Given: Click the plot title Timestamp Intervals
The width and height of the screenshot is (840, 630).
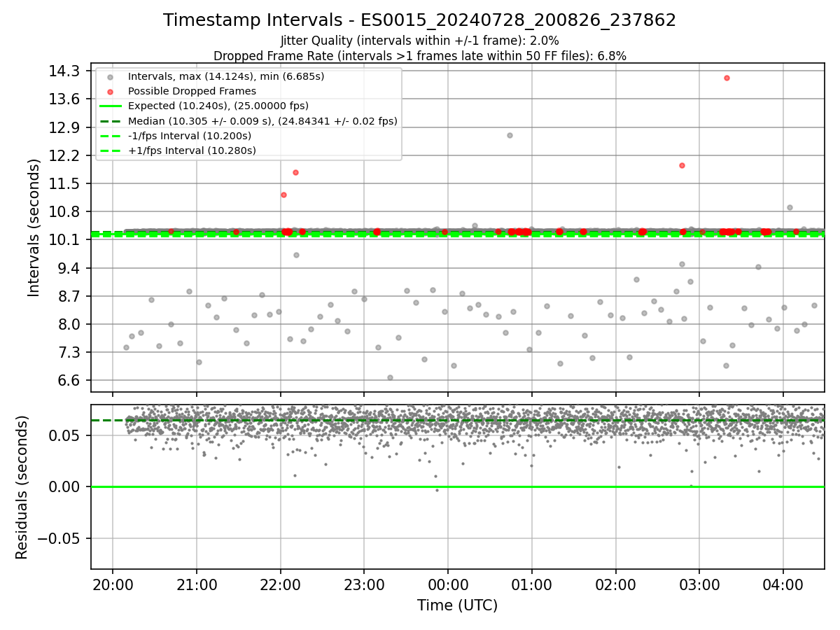Looking at the screenshot, I should pyautogui.click(x=420, y=20).
